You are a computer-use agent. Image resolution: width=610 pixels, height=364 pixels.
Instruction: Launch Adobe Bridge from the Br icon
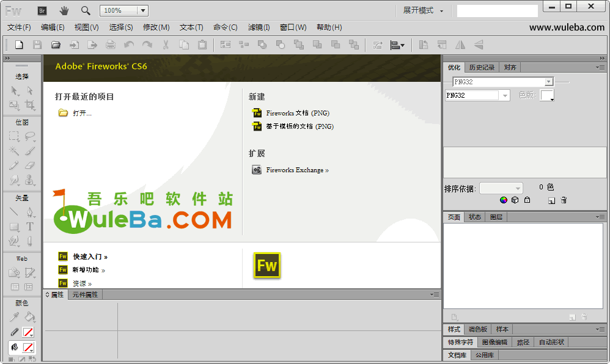click(x=42, y=10)
